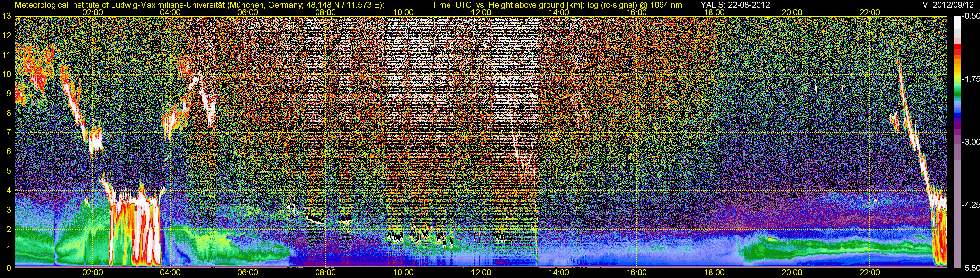Viewport: 980px width, 278px height.
Task: Click the 3 km height axis label
Action: pos(9,210)
